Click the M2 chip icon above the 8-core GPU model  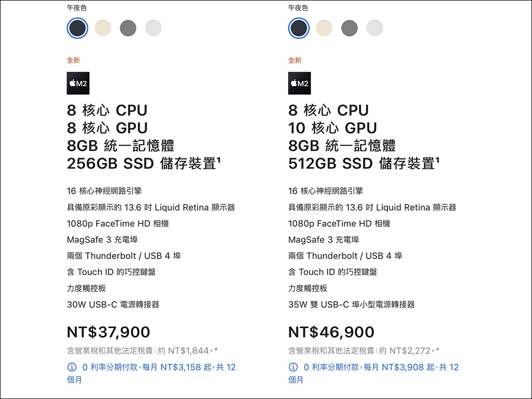coord(78,83)
